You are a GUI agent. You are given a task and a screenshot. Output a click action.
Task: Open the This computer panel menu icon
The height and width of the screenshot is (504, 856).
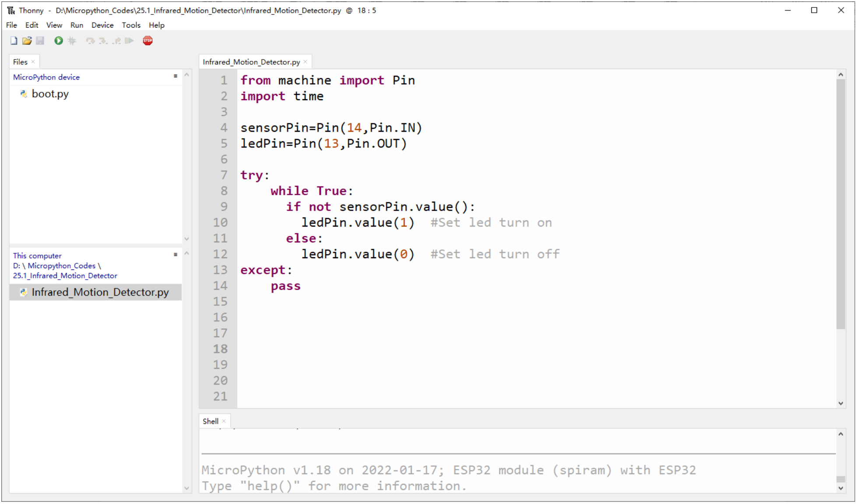[x=175, y=255]
